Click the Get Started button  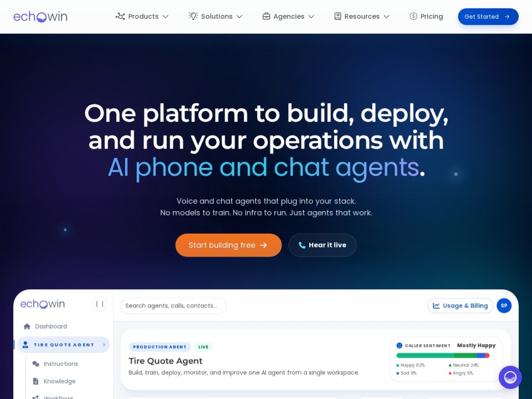(x=488, y=17)
